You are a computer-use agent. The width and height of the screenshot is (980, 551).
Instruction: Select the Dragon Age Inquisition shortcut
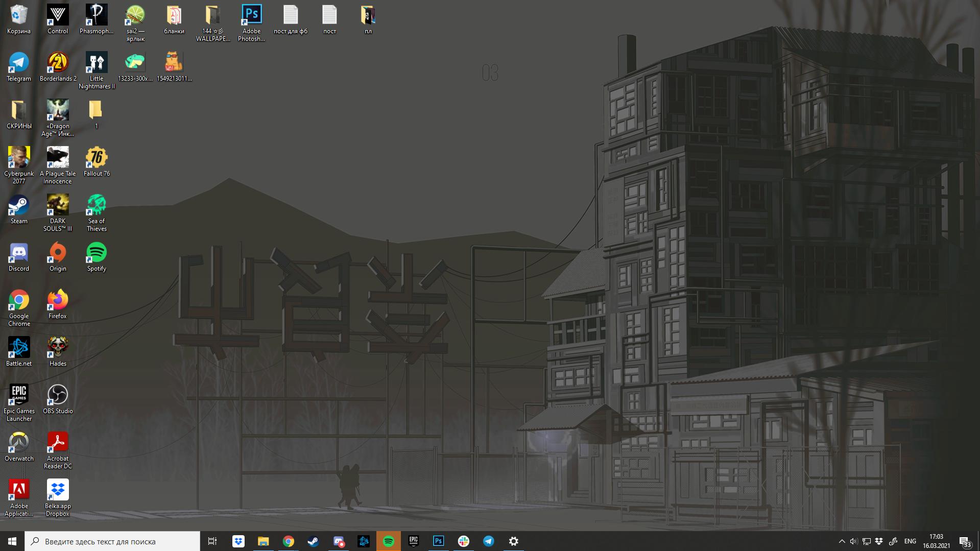(x=58, y=118)
